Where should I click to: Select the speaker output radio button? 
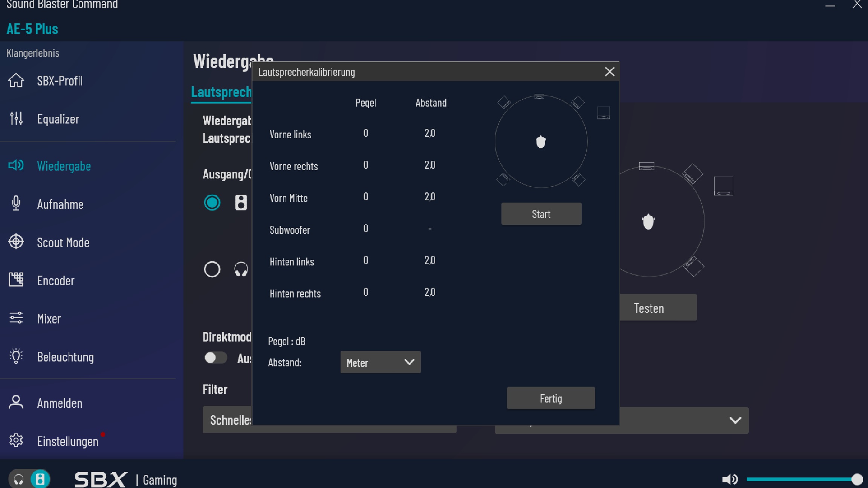212,203
